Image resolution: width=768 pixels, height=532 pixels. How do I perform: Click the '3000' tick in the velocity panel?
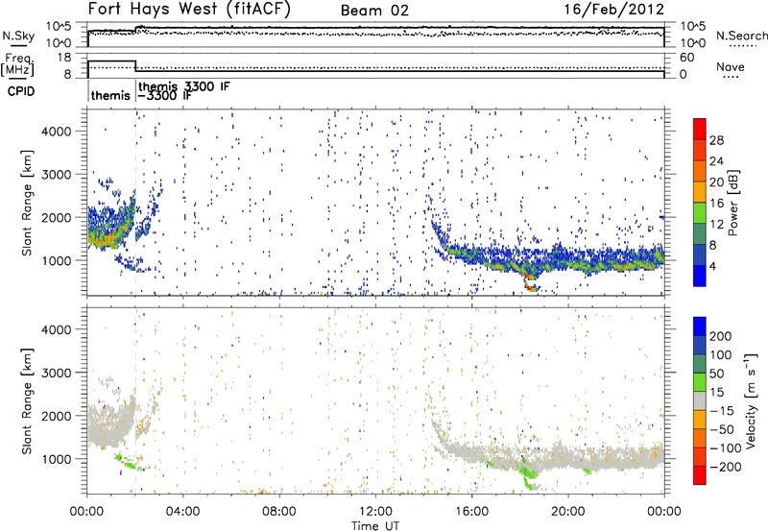coord(57,373)
